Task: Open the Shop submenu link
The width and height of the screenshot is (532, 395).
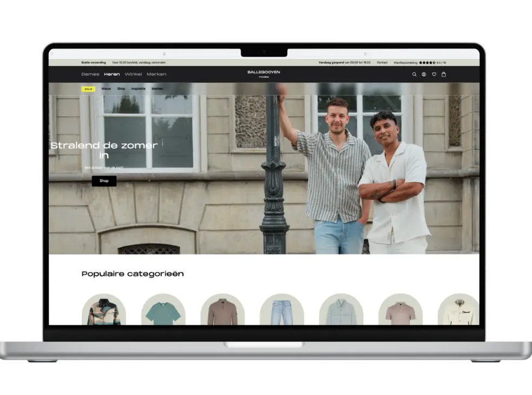Action: point(121,89)
